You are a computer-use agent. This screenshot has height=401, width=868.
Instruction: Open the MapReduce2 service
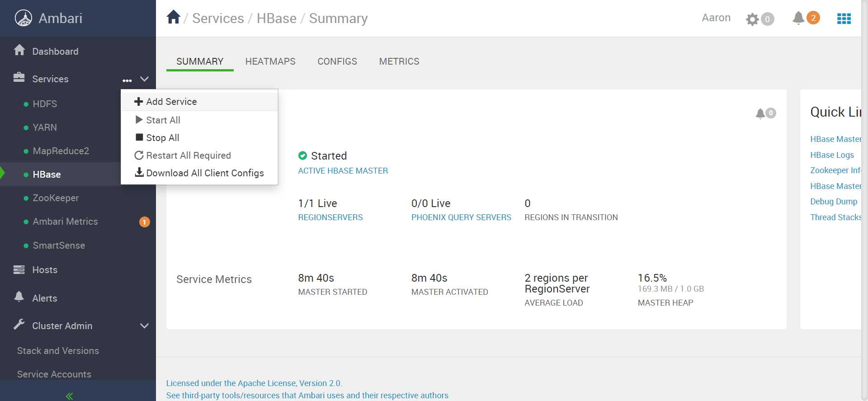pos(61,151)
